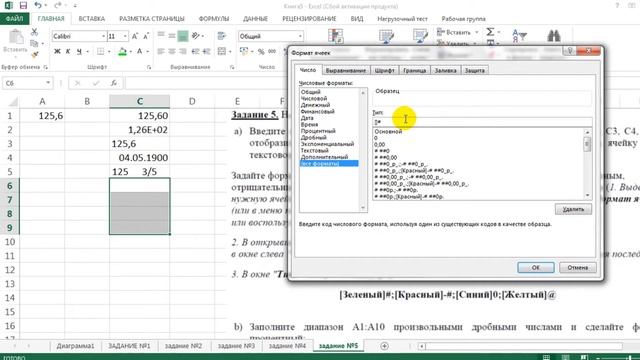Click OK in Format Cells dialog
This screenshot has width=640, height=360.
(x=536, y=267)
